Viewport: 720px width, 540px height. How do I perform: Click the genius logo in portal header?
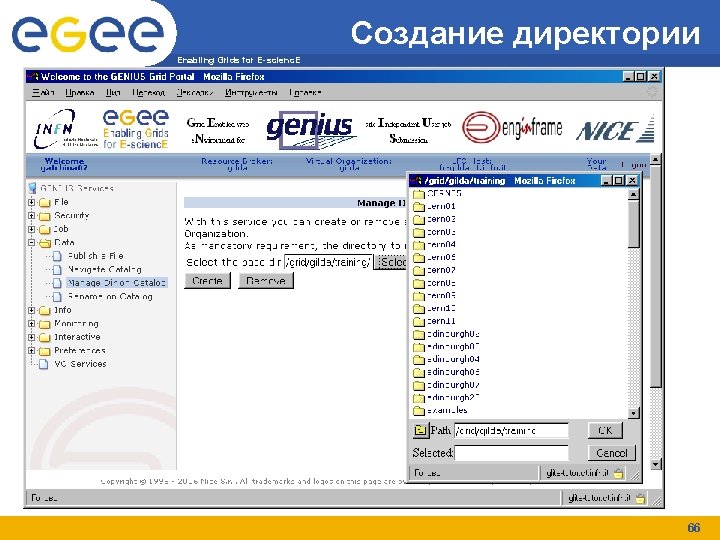(x=310, y=130)
